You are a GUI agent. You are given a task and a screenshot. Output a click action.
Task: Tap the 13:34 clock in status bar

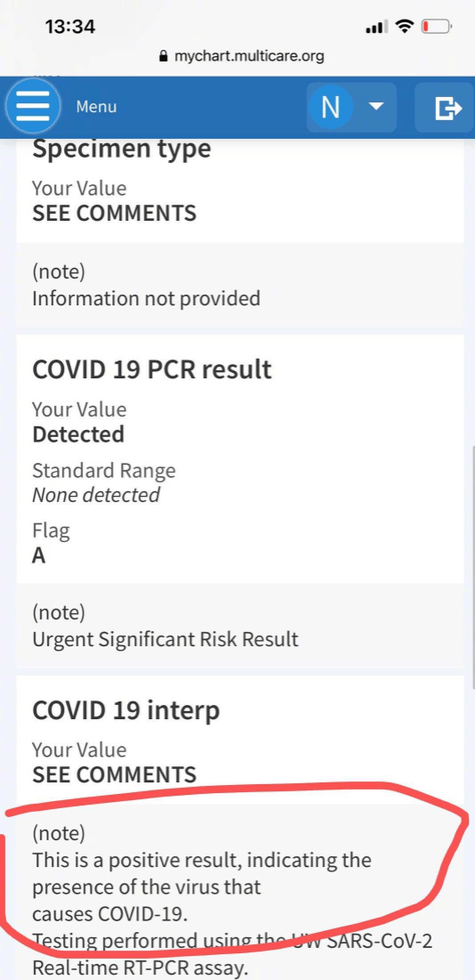click(70, 27)
